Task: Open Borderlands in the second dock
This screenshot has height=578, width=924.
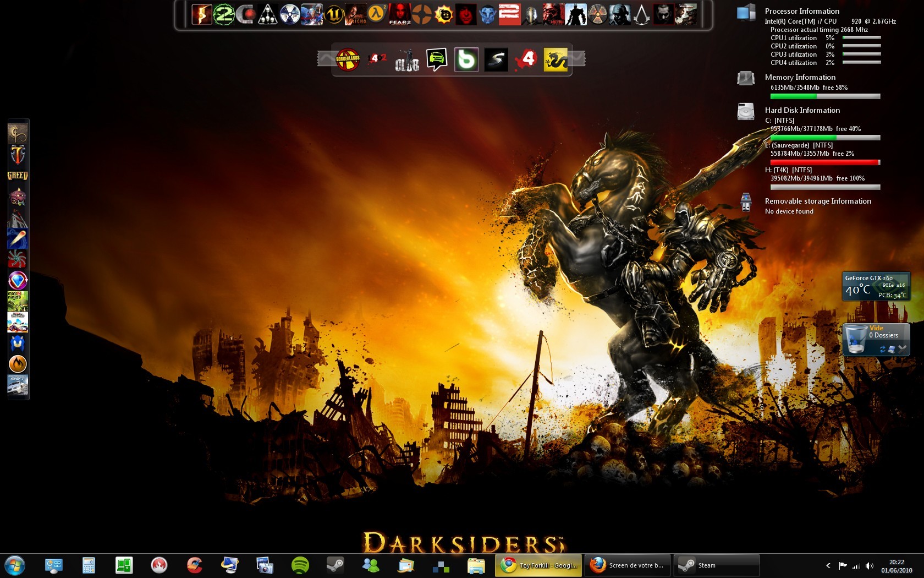Action: click(x=348, y=59)
